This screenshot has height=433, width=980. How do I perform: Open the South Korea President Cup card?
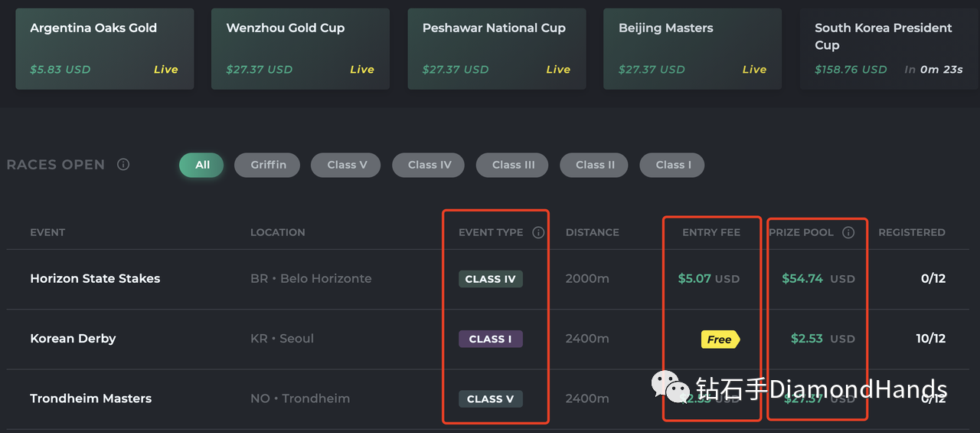pos(890,49)
